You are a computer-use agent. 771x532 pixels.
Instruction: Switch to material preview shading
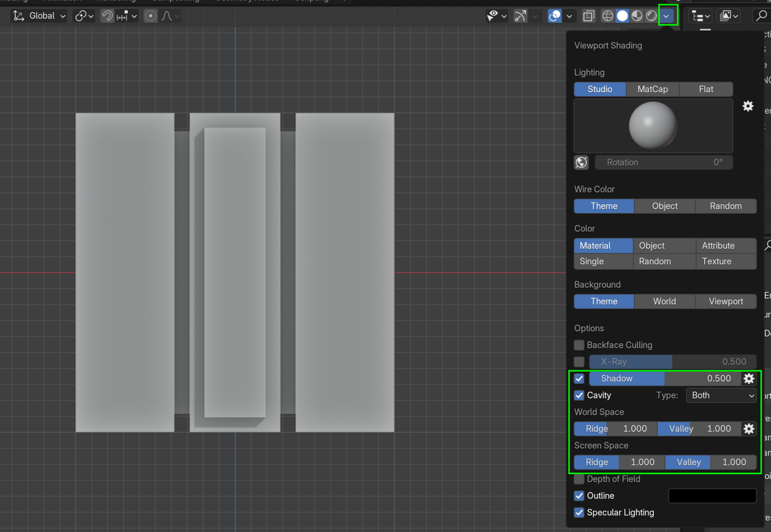(x=637, y=16)
